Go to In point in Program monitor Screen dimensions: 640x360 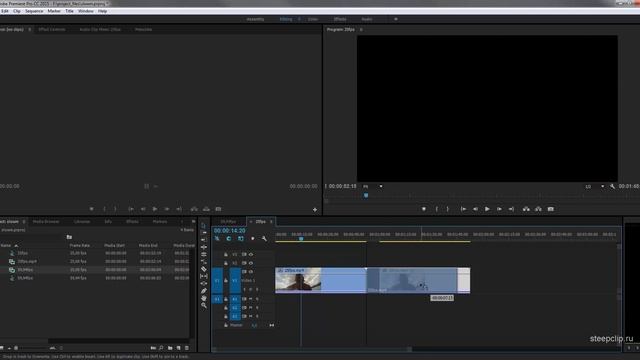464,209
